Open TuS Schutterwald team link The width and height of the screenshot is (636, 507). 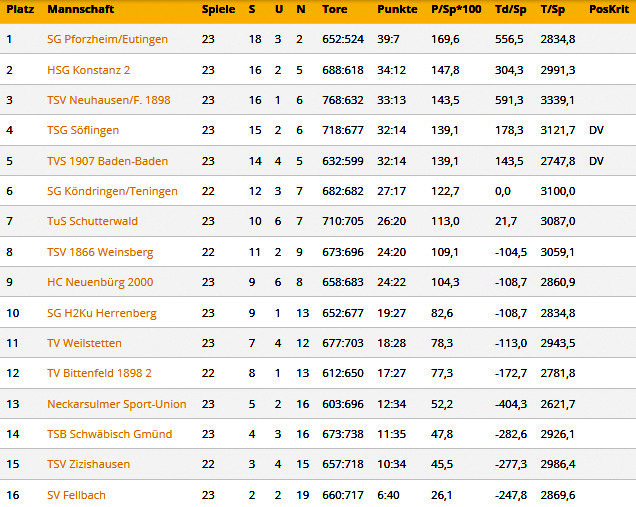click(92, 221)
